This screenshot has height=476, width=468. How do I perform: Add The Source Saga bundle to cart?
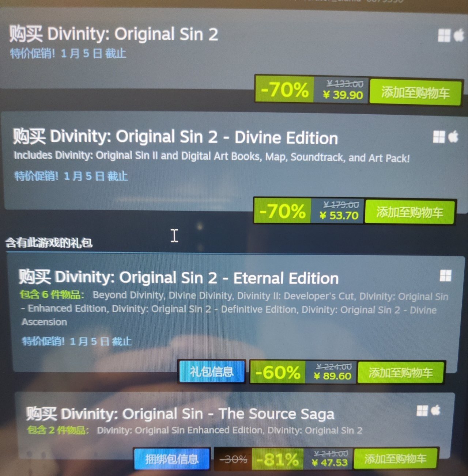tap(395, 458)
